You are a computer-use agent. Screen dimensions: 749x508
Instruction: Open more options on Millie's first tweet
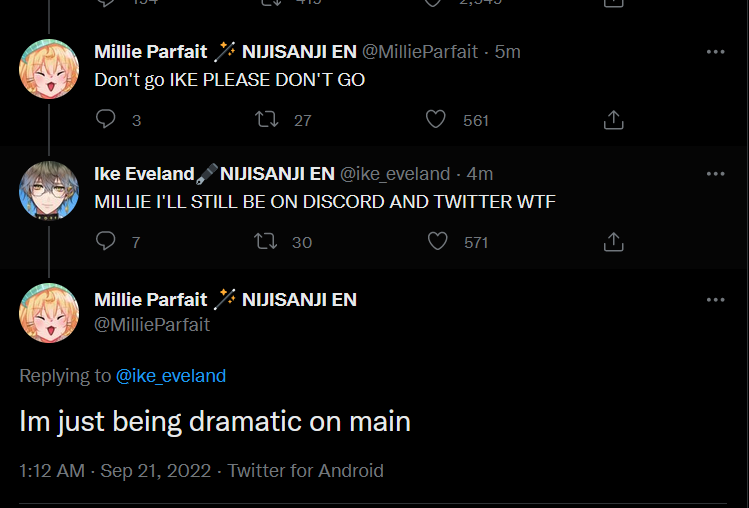click(715, 52)
